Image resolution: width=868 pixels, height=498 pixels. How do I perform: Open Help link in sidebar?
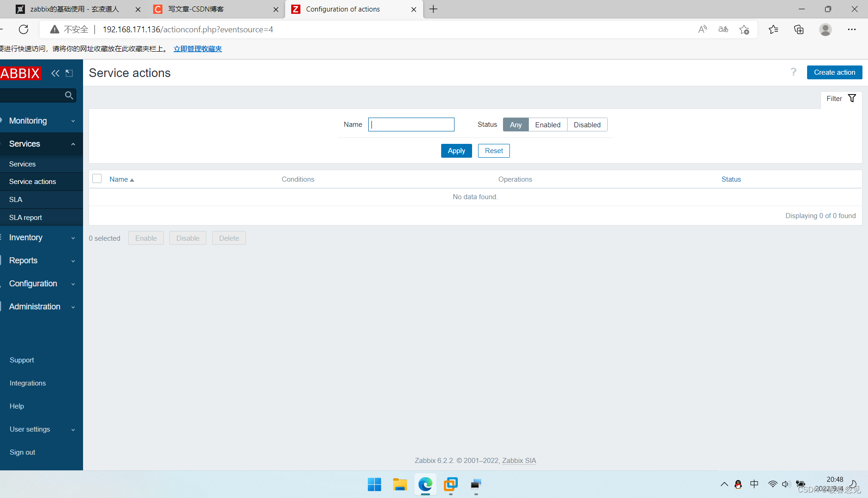click(17, 406)
